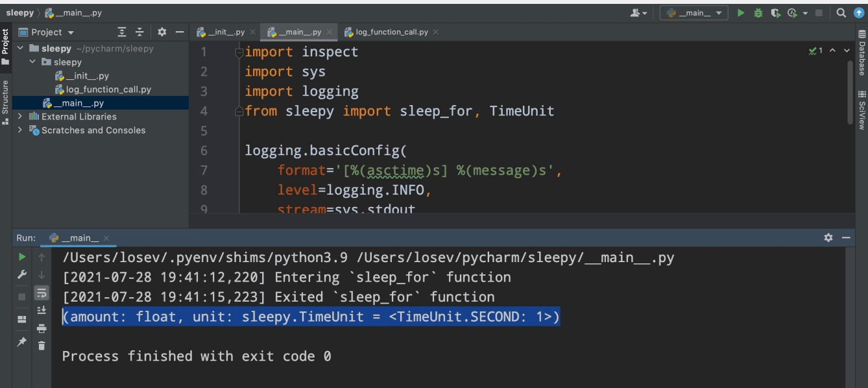
Task: Expand the External Libraries tree node
Action: click(x=20, y=117)
